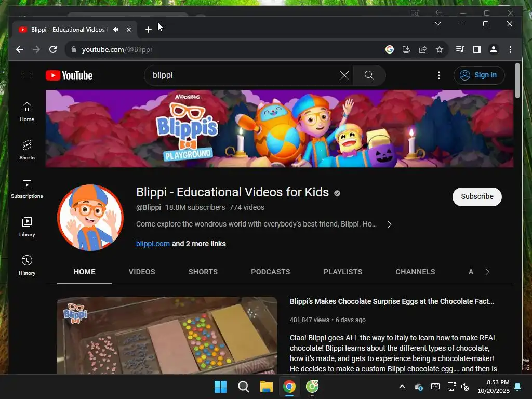
Task: Open Subscriptions in the sidebar
Action: pyautogui.click(x=27, y=188)
